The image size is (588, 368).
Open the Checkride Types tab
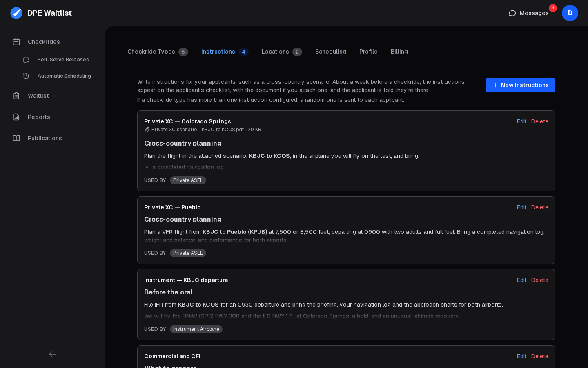(158, 52)
